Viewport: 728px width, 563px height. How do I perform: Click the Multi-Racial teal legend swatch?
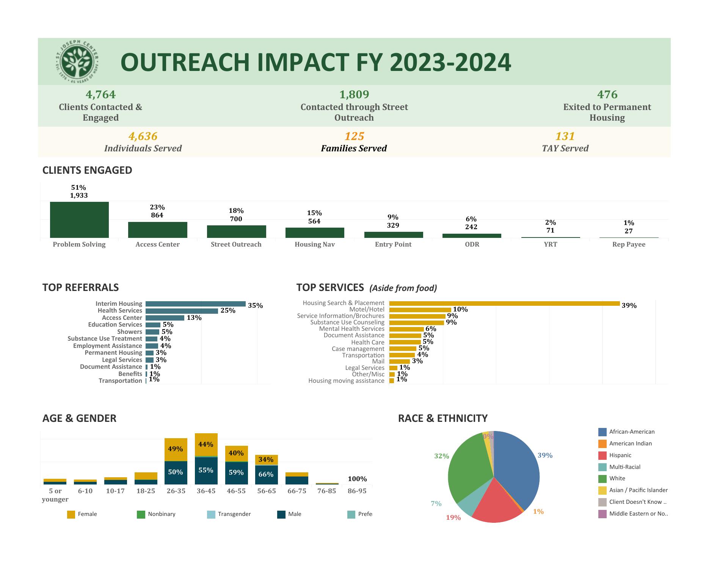pos(602,467)
